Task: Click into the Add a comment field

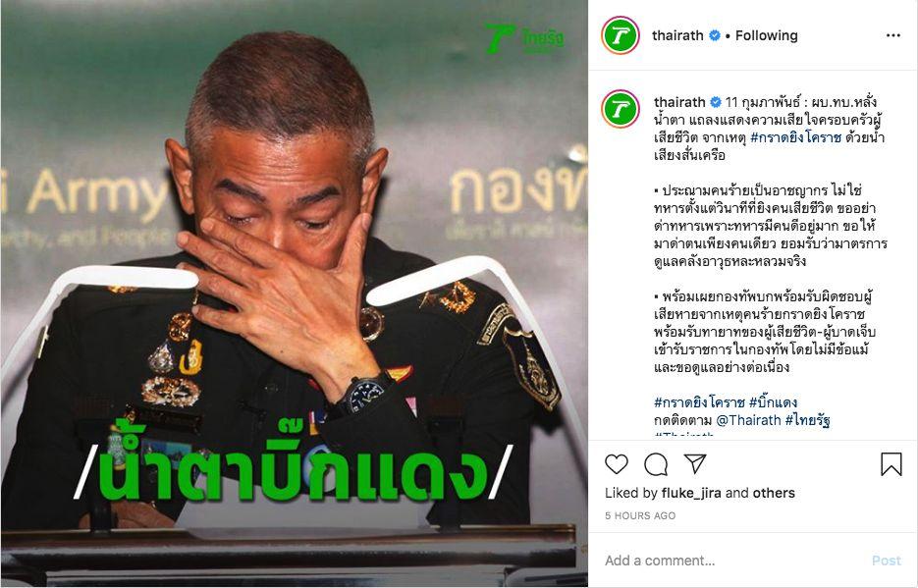Action: coord(731,561)
